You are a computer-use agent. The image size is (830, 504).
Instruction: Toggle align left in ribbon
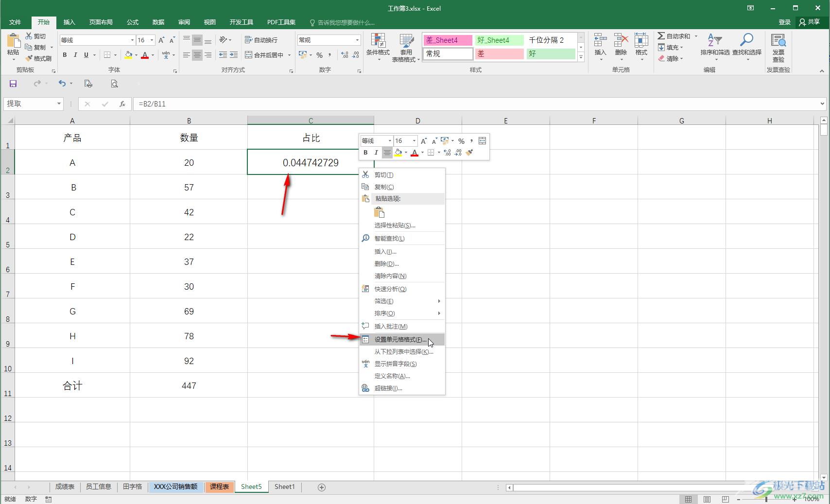(187, 55)
